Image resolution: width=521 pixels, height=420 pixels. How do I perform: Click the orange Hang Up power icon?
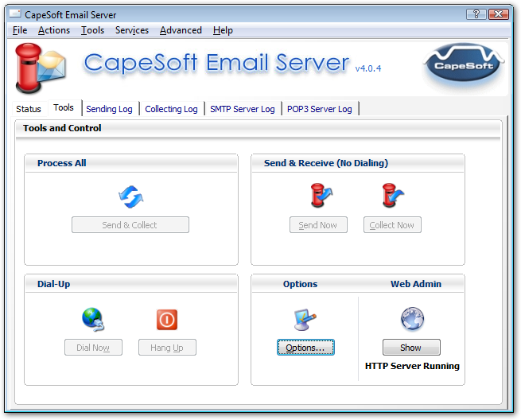167,319
